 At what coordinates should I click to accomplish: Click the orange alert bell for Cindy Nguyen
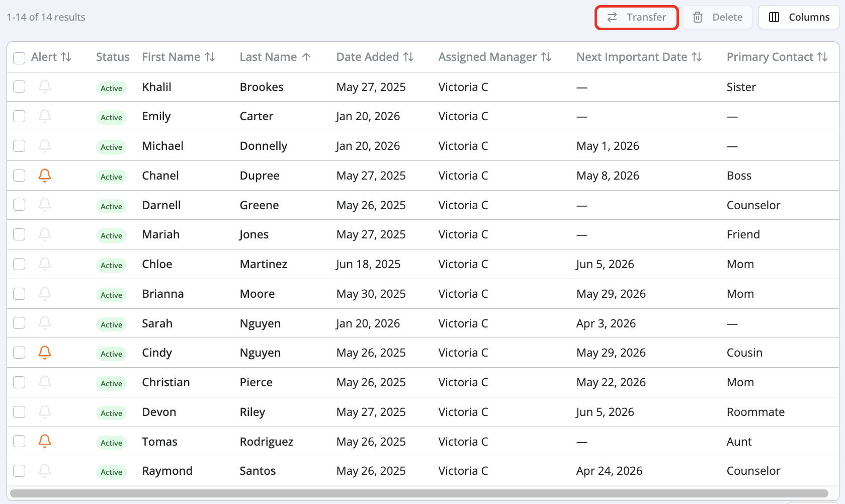45,353
